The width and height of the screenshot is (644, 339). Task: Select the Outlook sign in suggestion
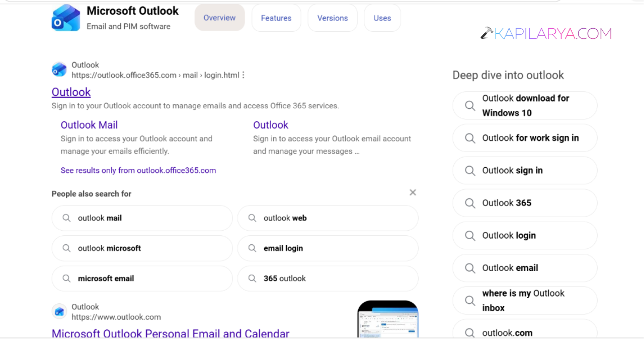point(525,171)
